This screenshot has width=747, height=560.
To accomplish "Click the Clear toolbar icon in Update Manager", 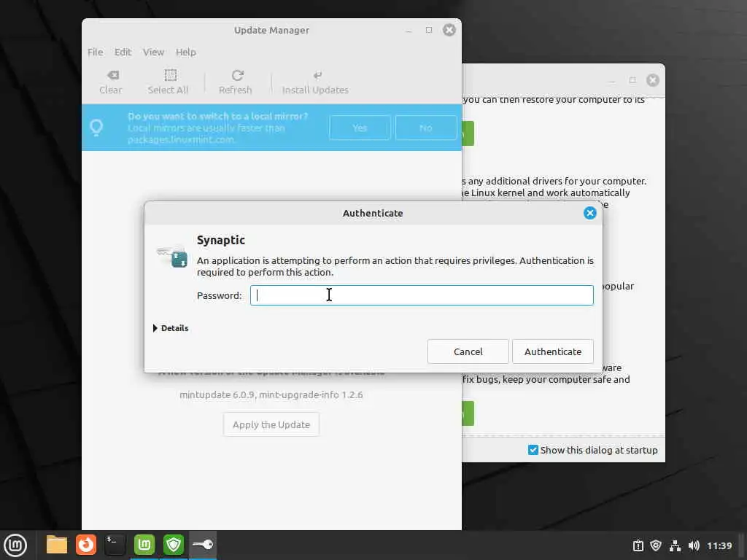I will [113, 75].
